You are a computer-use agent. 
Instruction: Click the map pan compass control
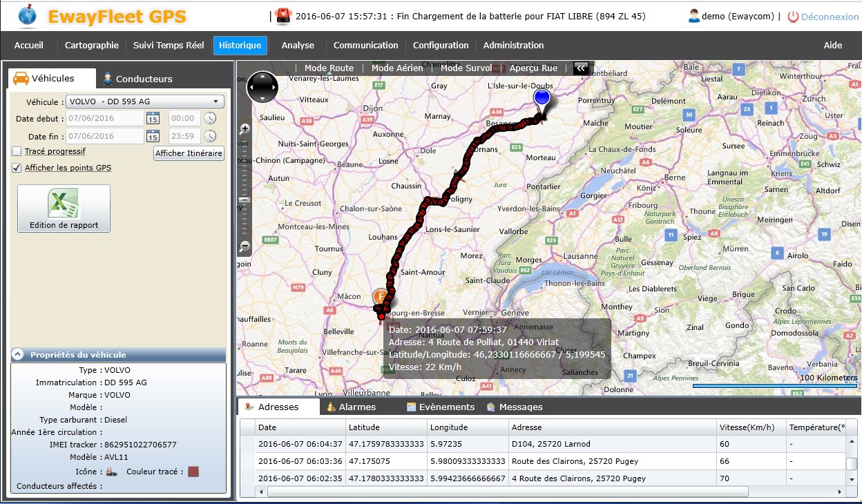tap(262, 88)
